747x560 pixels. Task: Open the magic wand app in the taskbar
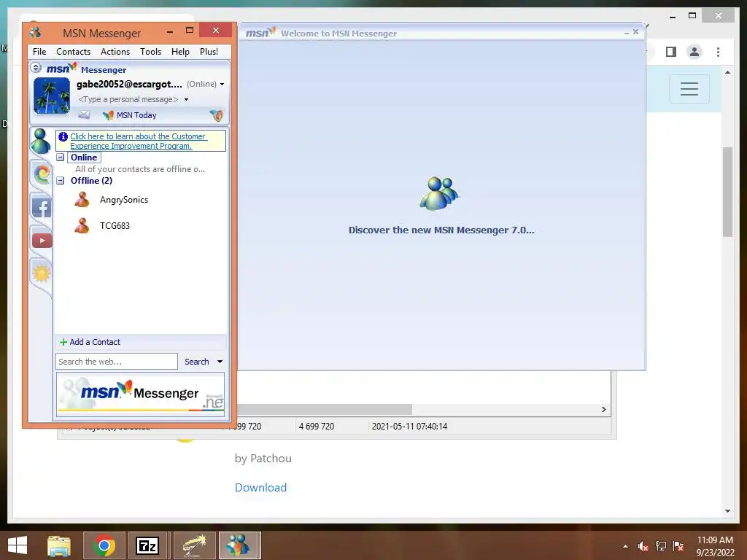click(194, 545)
